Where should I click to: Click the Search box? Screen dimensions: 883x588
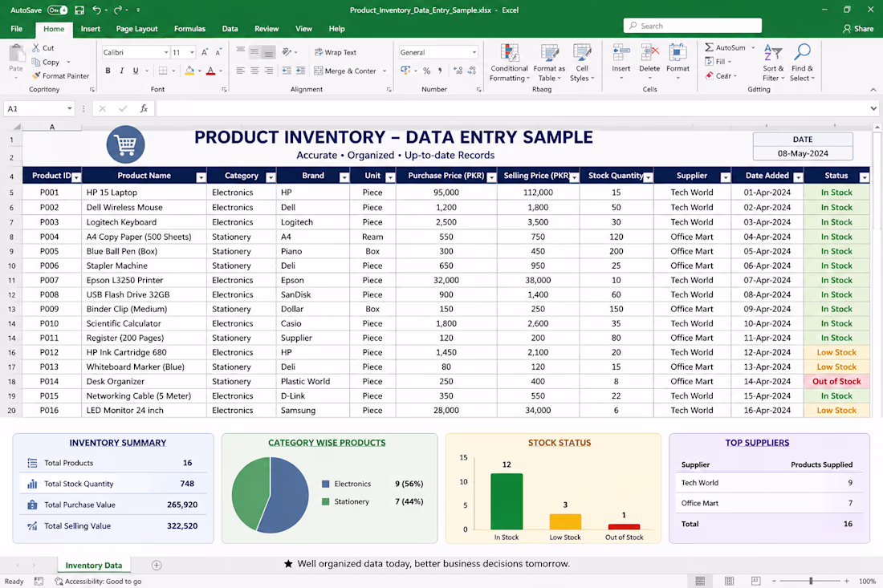coord(693,26)
